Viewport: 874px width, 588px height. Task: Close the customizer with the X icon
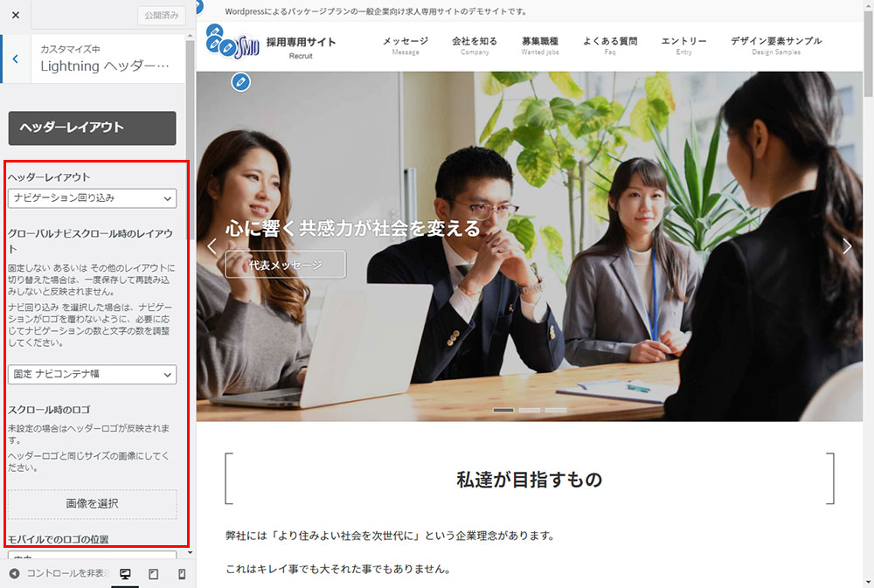tap(16, 16)
